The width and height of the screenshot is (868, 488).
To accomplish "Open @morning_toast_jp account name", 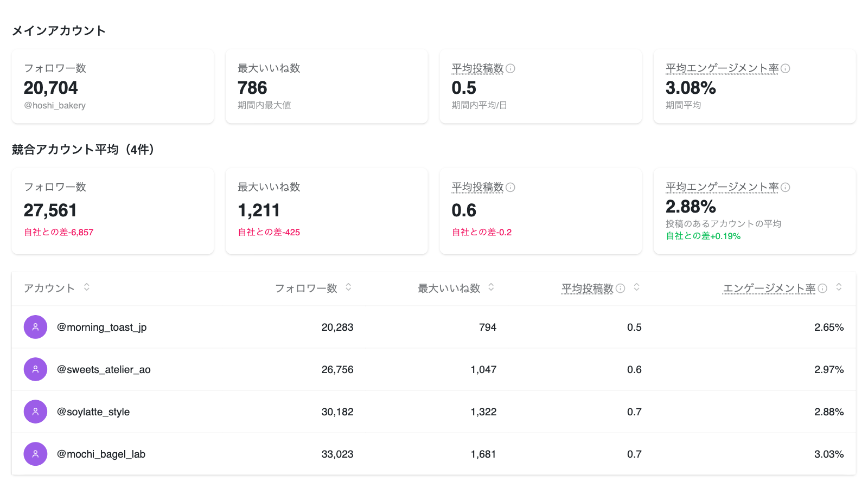I will pyautogui.click(x=102, y=328).
